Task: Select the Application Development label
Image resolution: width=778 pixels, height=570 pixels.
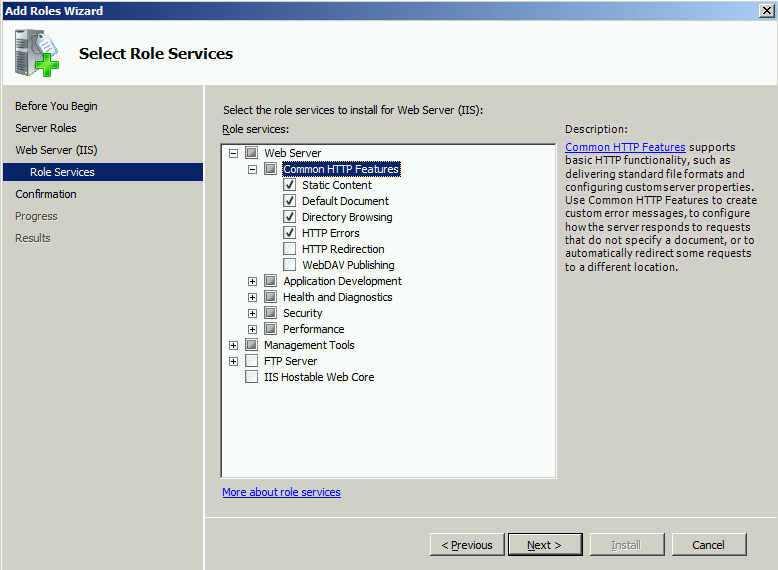Action: (342, 281)
